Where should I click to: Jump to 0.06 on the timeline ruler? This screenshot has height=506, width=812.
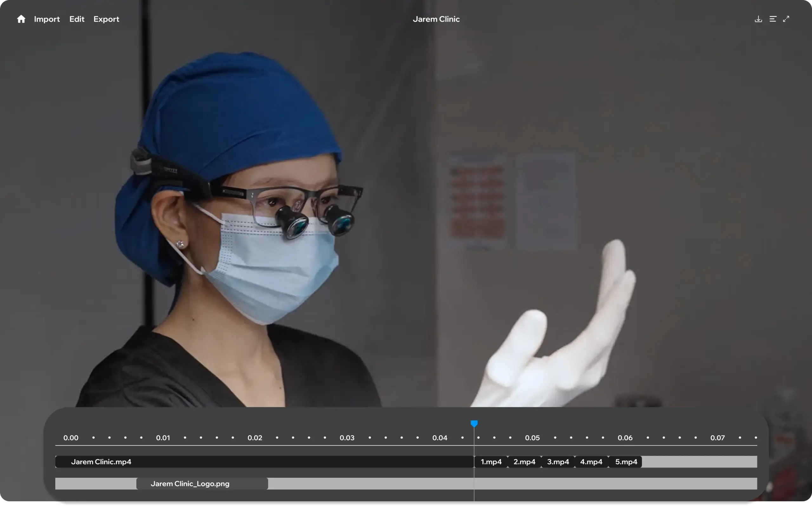625,438
